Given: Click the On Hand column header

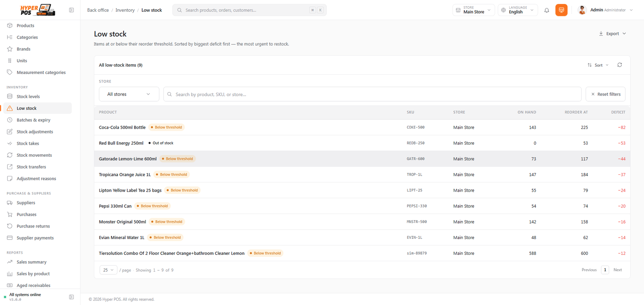Looking at the screenshot, I should pos(527,112).
